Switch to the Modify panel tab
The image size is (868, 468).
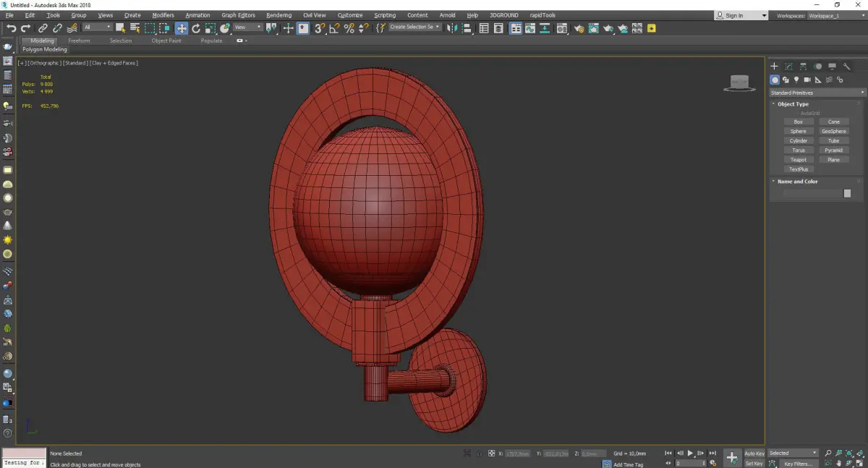pos(788,67)
